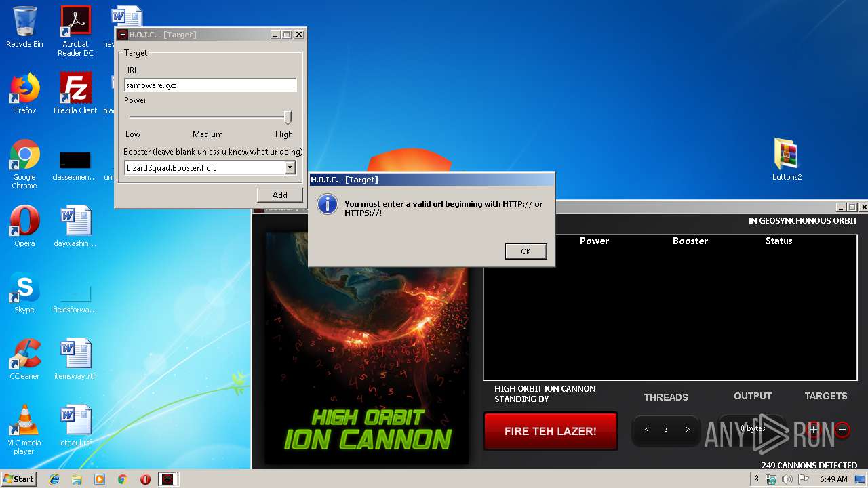Select the Skype desktop icon

24,293
